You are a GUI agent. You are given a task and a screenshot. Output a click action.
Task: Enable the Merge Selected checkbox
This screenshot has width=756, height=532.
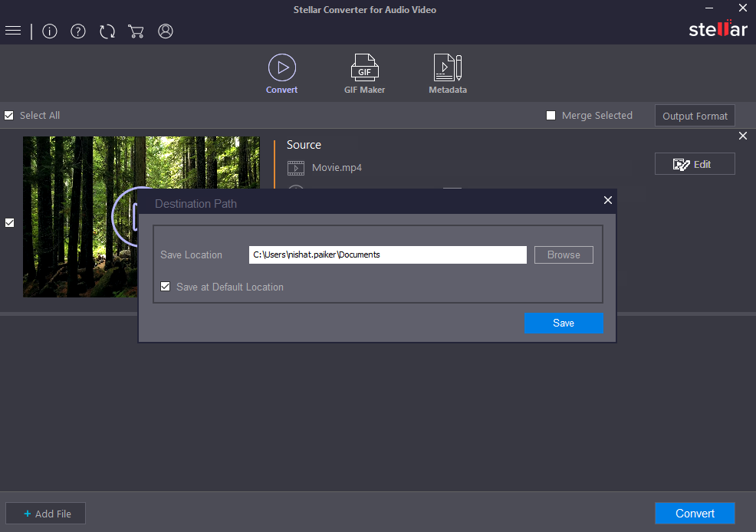click(x=551, y=115)
